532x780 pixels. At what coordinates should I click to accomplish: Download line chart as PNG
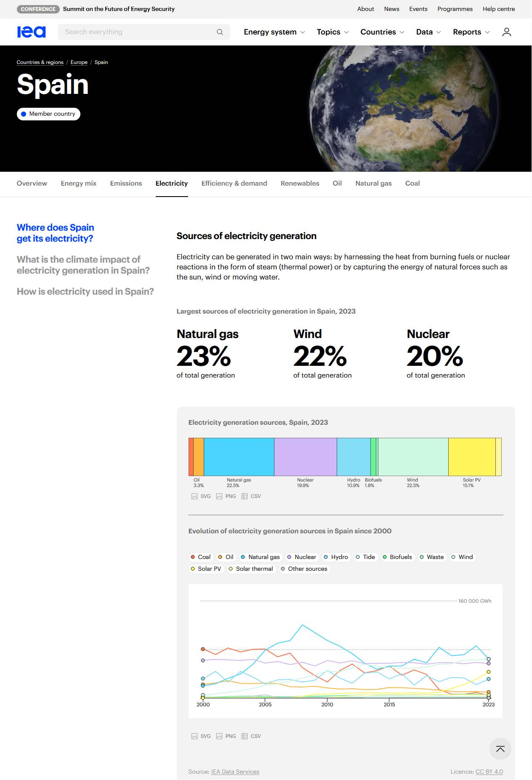pos(226,736)
